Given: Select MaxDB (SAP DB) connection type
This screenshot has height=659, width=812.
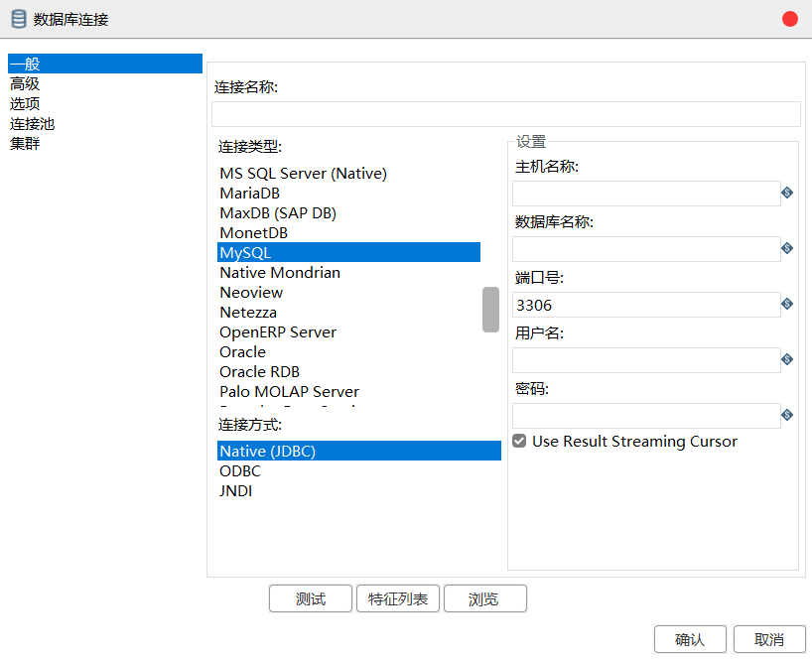Looking at the screenshot, I should click(x=349, y=213).
